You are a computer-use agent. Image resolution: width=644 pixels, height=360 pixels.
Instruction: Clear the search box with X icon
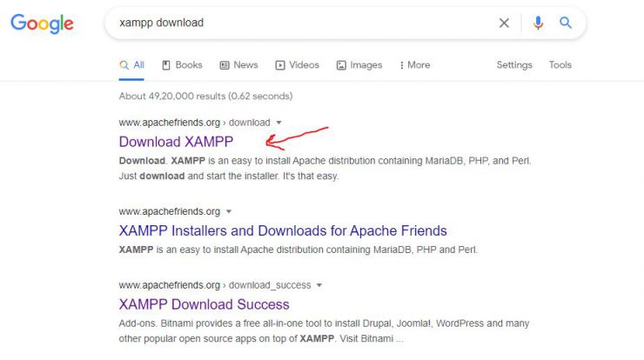(504, 23)
